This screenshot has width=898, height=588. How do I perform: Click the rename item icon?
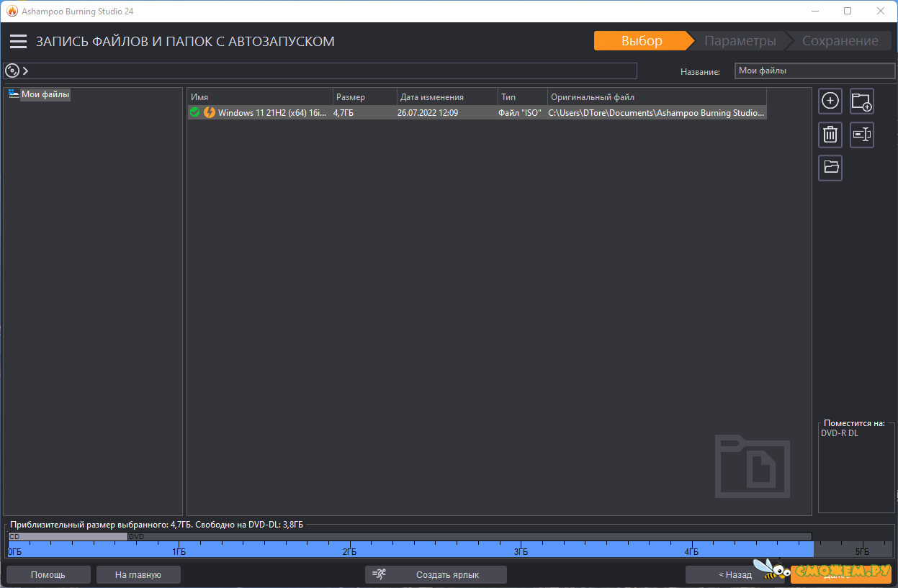point(862,135)
